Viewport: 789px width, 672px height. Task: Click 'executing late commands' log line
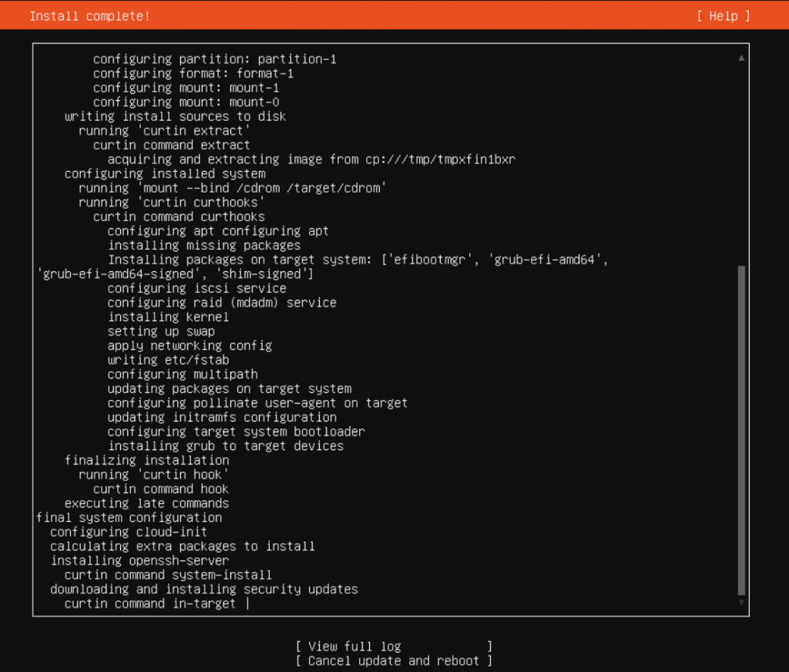coord(147,503)
